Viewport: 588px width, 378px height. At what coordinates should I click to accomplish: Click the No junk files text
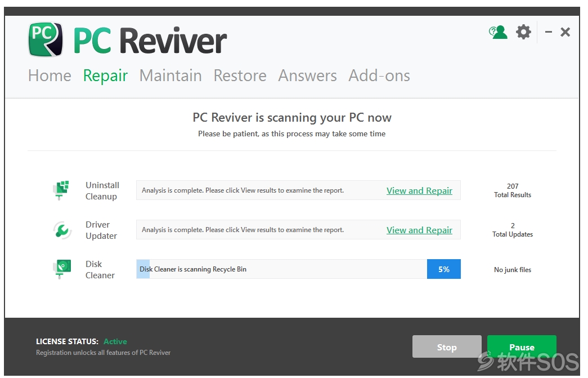pos(512,269)
